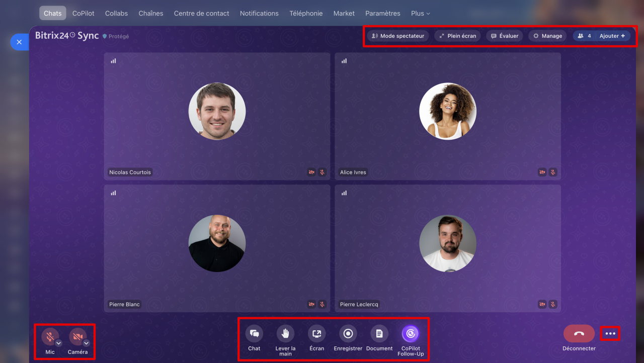
Task: Click the Protégé shield indicator
Action: pos(116,36)
